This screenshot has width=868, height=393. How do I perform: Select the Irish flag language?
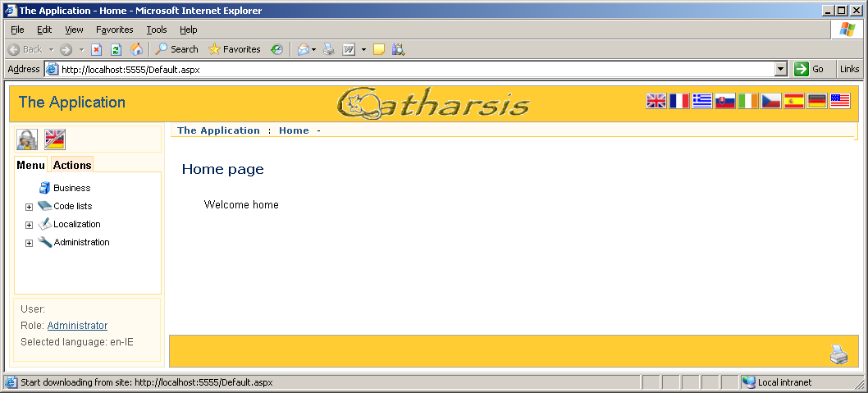[748, 101]
